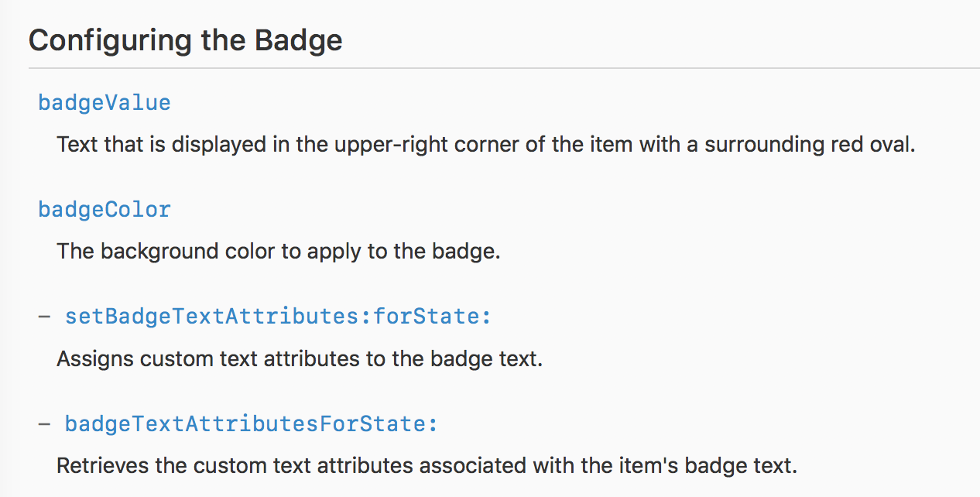Click the badgeValue description sentence
This screenshot has width=980, height=497.
[485, 145]
